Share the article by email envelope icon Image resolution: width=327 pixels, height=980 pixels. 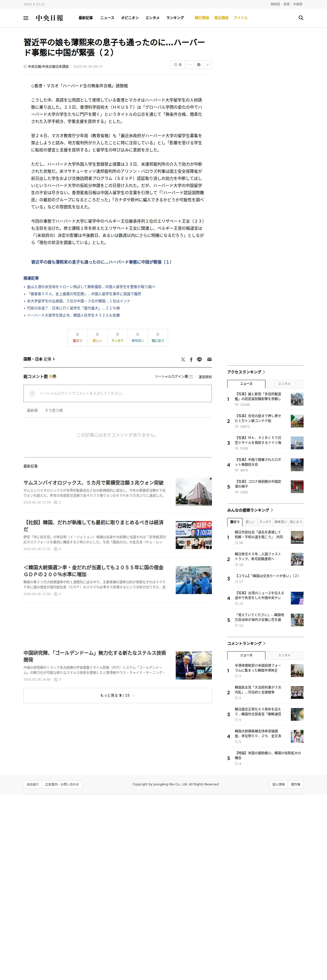209,359
